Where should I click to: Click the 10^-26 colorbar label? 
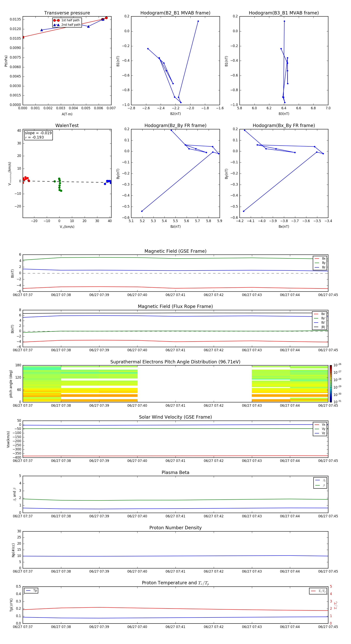tap(337, 365)
